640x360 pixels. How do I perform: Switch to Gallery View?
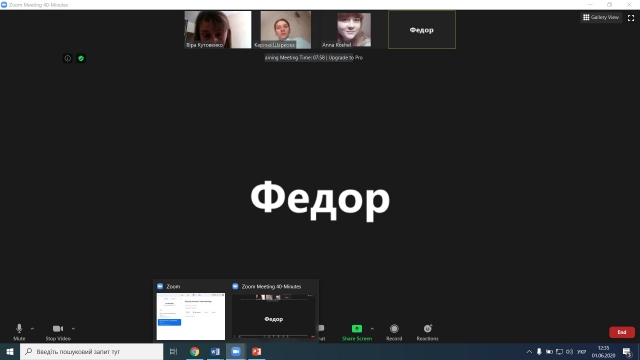tap(601, 18)
